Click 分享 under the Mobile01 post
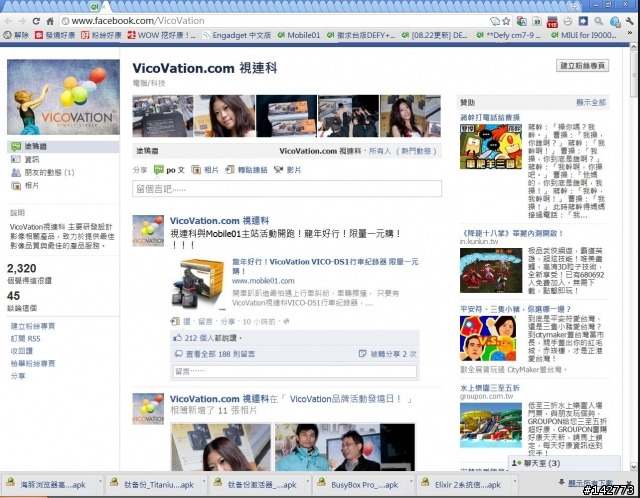 click(x=227, y=322)
